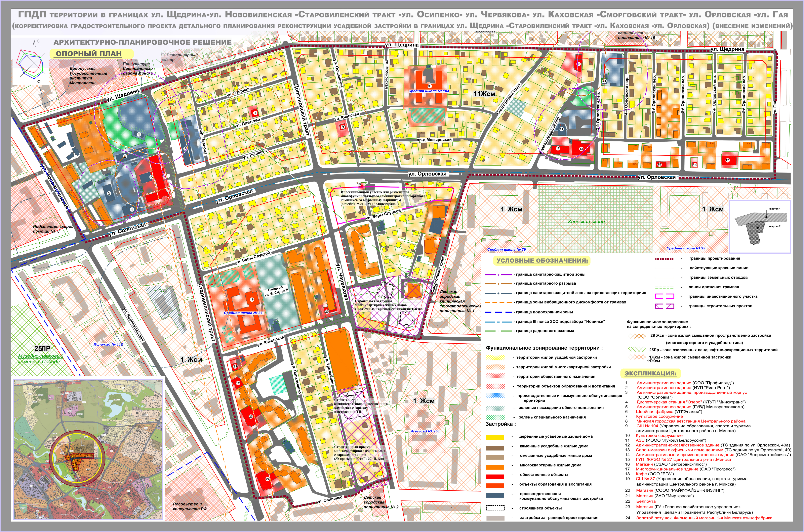
Task: Click marker 7 near ул. Павлова
Action: click(255, 113)
